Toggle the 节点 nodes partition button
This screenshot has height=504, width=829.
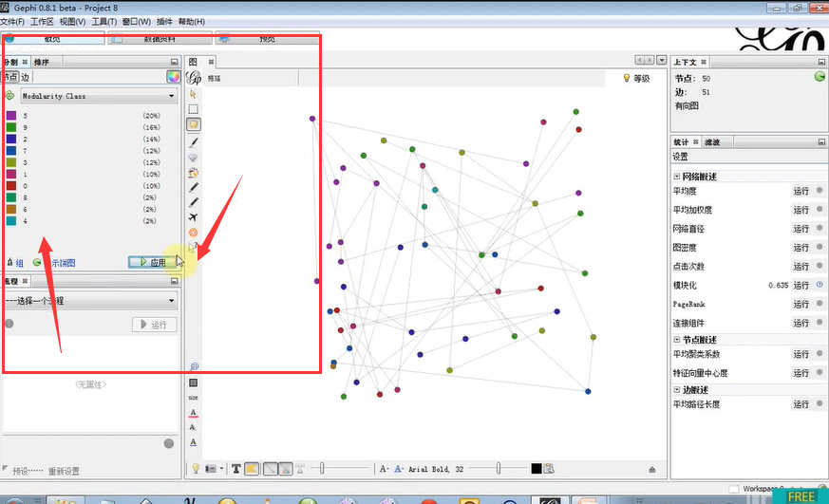[x=9, y=77]
